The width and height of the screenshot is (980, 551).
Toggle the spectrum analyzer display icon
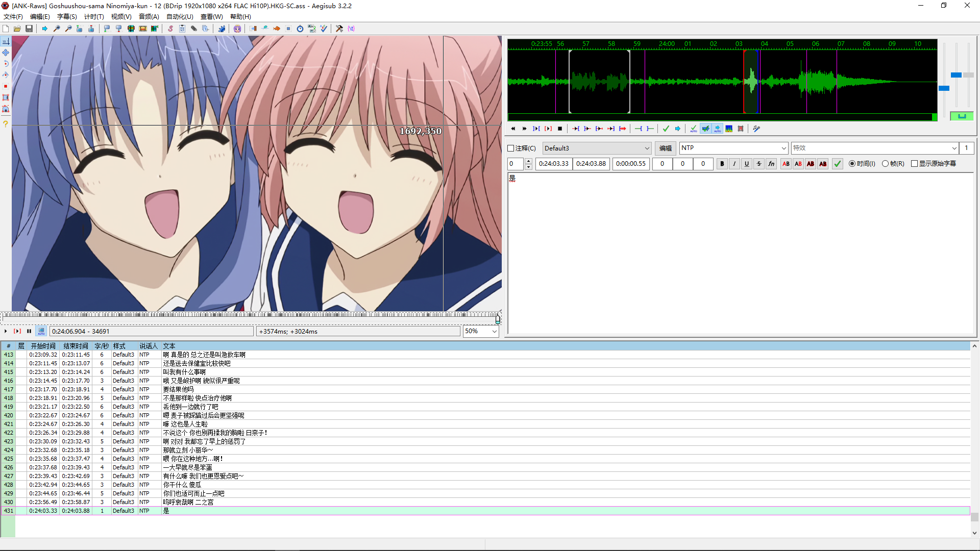[729, 129]
